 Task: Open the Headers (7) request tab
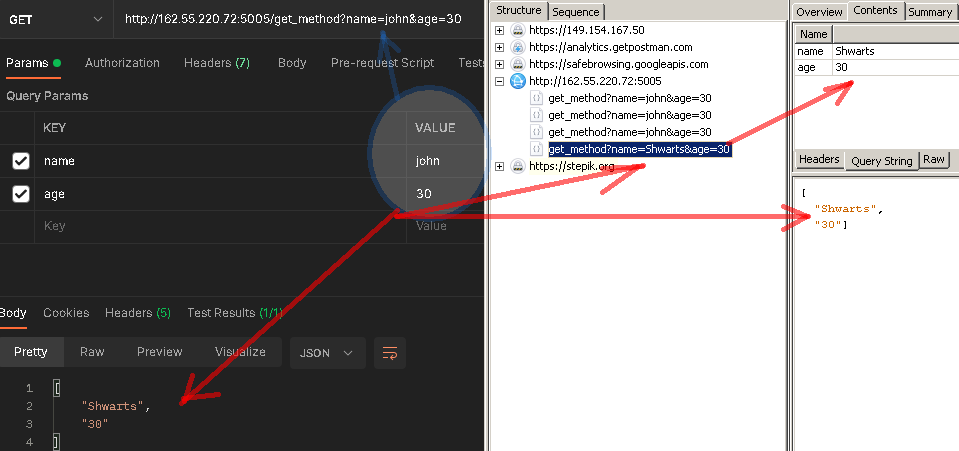pyautogui.click(x=217, y=63)
